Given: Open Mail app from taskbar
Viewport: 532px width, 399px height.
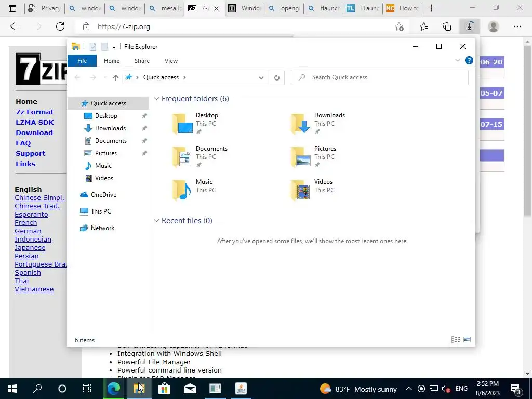Looking at the screenshot, I should coord(190,389).
